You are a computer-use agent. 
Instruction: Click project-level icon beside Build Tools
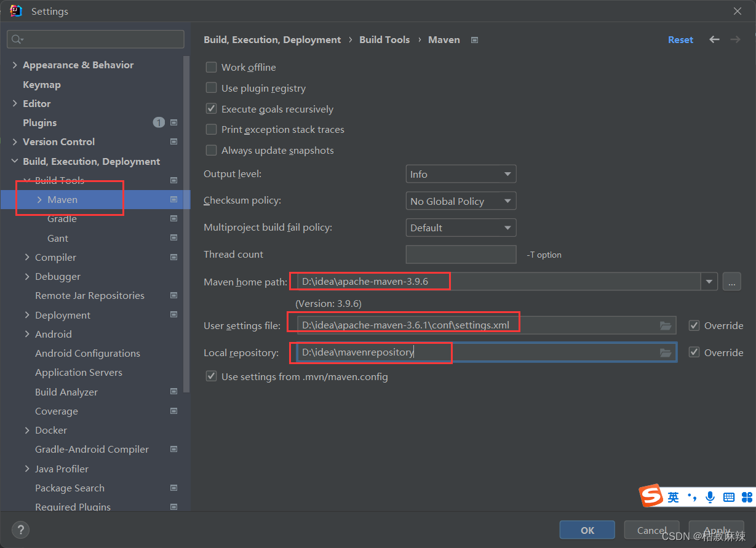173,180
